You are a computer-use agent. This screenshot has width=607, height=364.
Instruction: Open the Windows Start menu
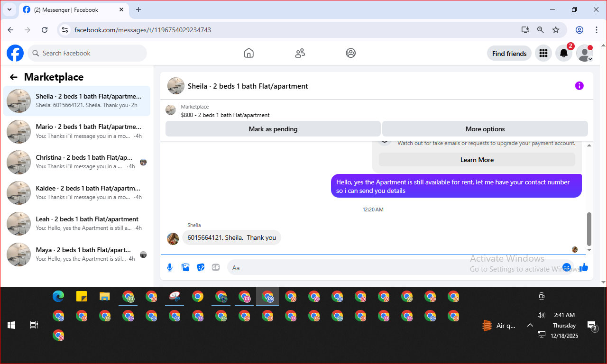coord(11,325)
